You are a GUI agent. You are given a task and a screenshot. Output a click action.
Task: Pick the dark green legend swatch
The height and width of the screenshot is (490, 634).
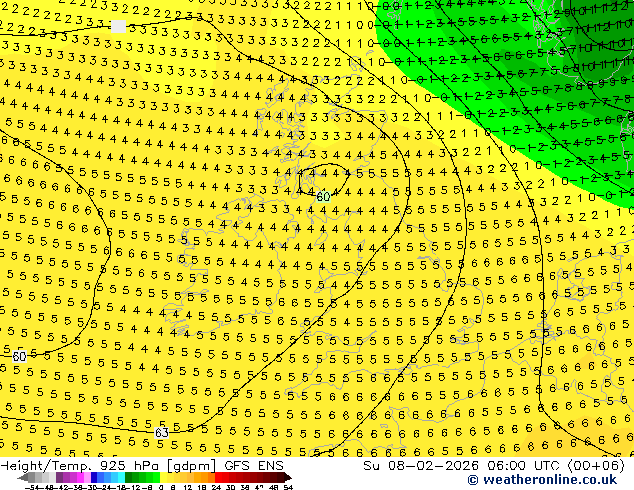(128, 477)
